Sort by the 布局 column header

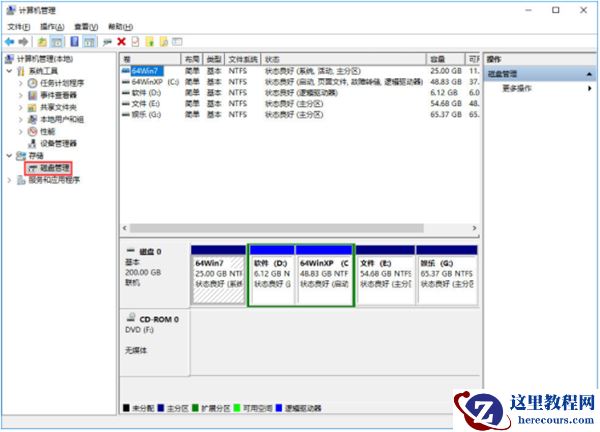[192, 59]
